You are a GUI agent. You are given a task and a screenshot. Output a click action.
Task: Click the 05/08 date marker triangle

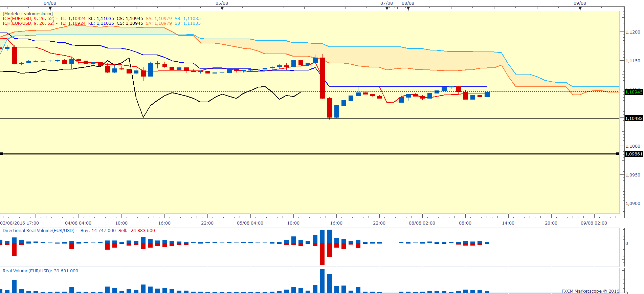point(222,9)
